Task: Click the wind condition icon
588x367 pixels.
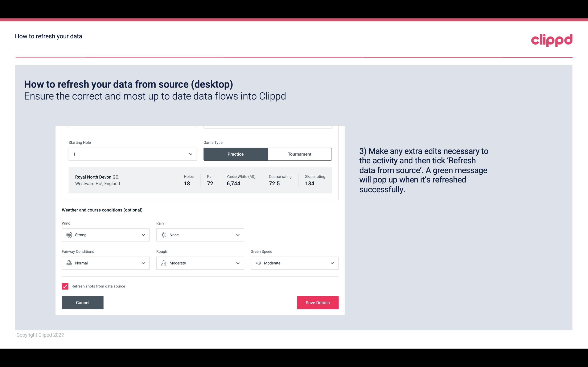Action: tap(69, 235)
